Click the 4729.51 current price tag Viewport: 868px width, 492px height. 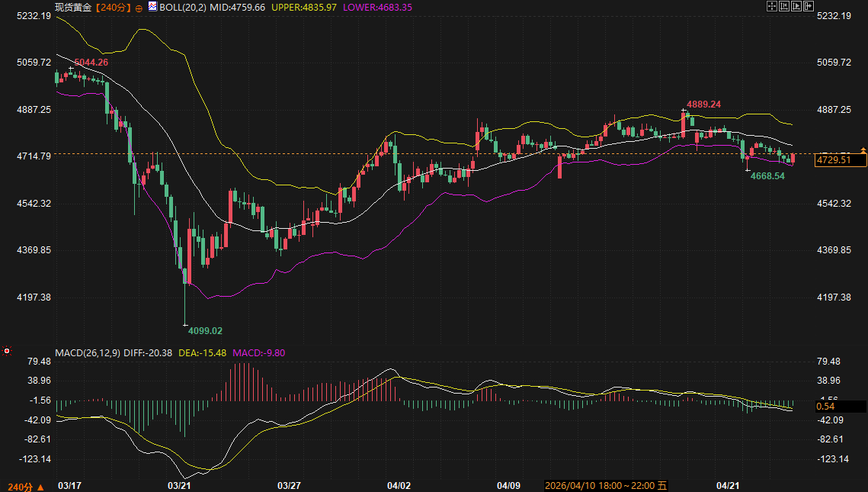click(x=841, y=160)
